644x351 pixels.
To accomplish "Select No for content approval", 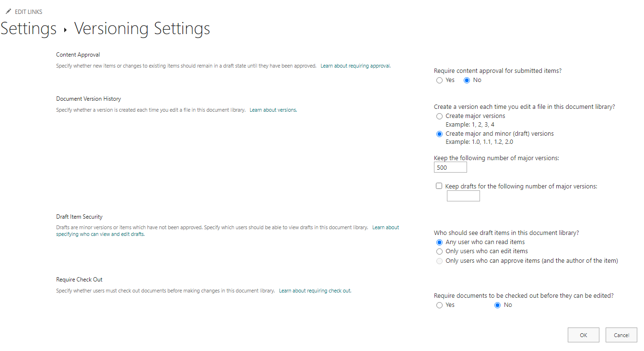I will point(467,81).
